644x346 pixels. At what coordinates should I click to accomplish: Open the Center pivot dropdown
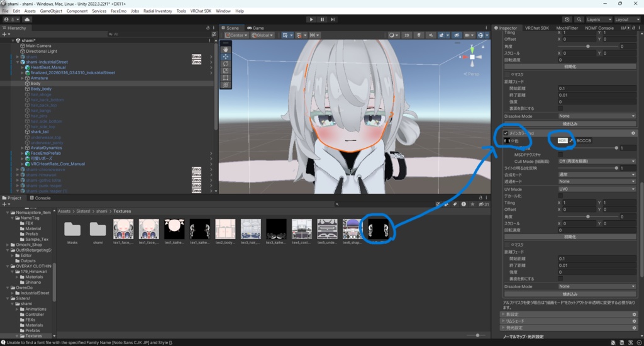236,35
